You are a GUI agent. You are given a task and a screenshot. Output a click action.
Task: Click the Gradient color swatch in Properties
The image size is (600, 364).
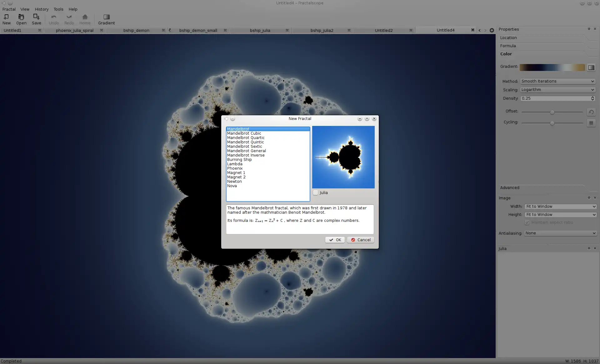[552, 67]
